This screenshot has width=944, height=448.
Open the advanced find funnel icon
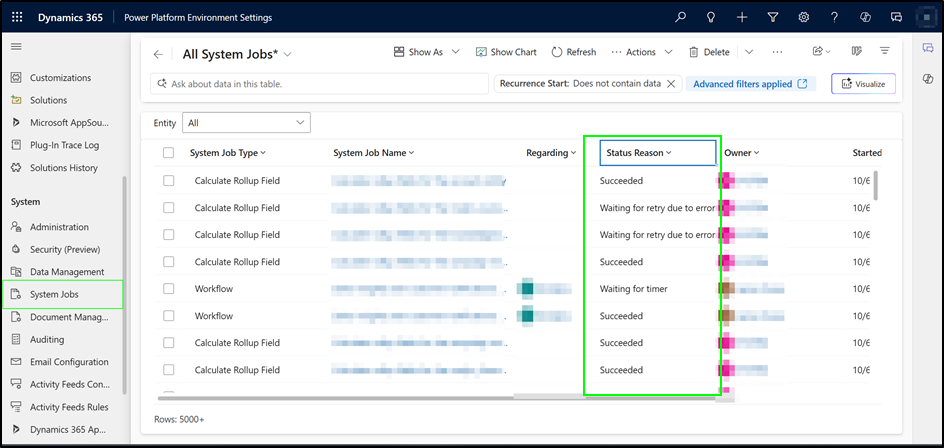click(773, 17)
